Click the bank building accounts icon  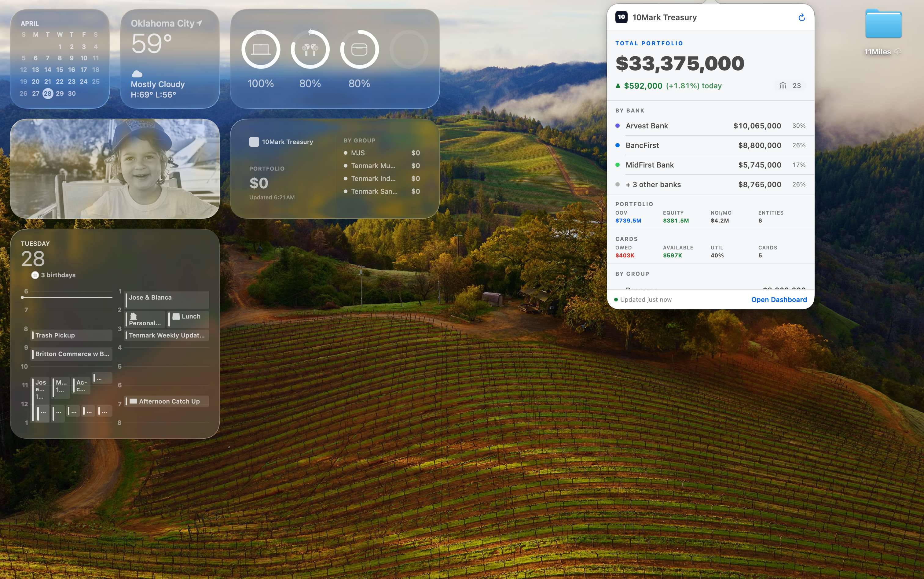coord(783,86)
